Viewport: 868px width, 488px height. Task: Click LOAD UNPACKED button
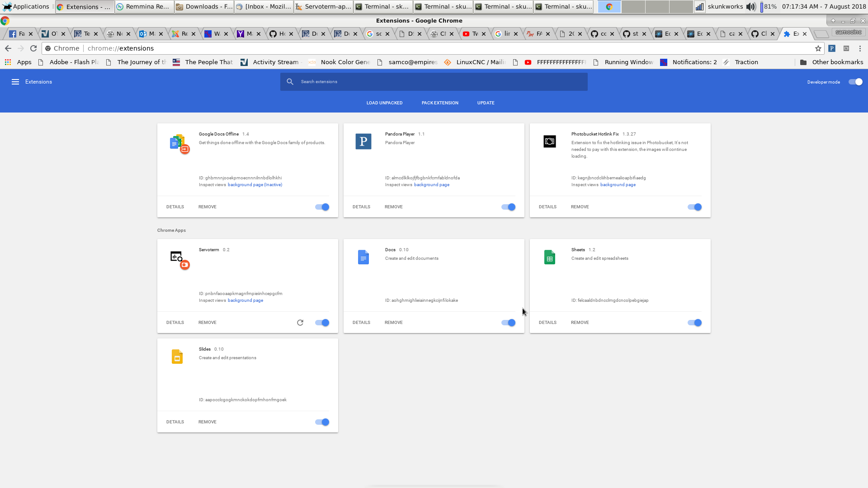(x=384, y=103)
